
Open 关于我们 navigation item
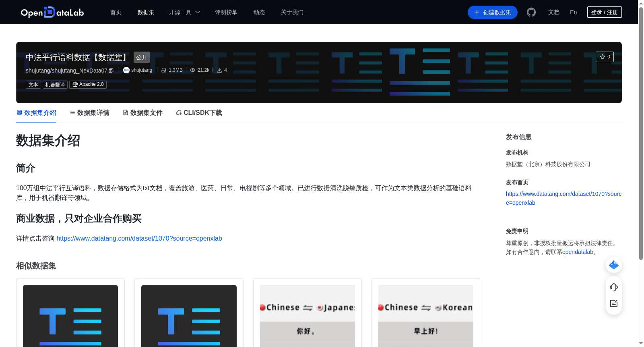[292, 12]
